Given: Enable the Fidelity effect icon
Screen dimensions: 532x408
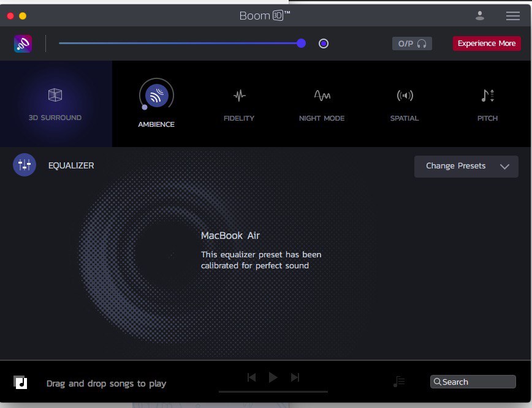Looking at the screenshot, I should [x=239, y=96].
